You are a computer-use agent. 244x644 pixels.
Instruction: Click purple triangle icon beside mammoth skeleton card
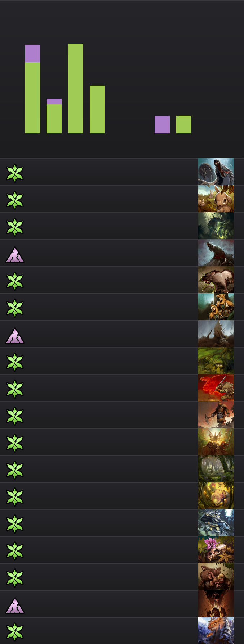tap(15, 335)
